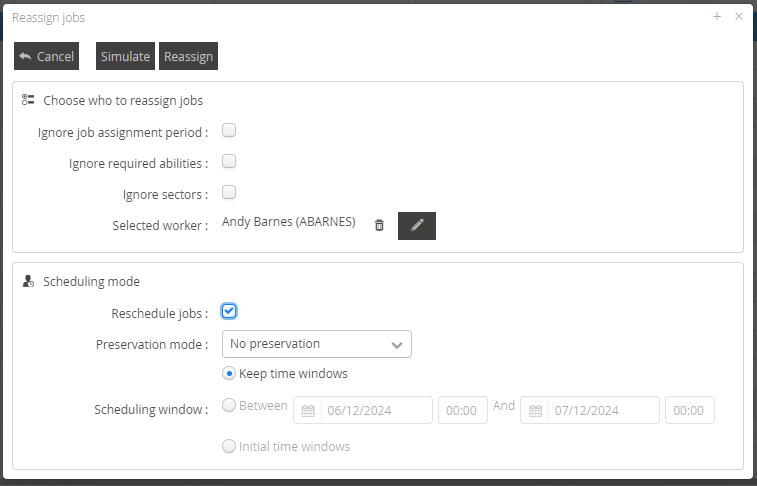Close the Reassign jobs dialog

coord(739,17)
